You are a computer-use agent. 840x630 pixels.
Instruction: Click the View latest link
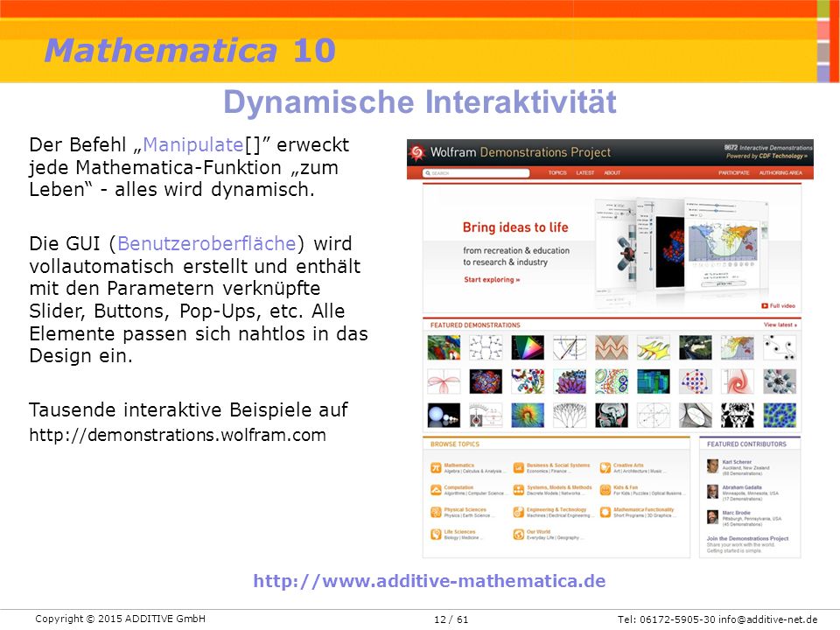[x=780, y=325]
